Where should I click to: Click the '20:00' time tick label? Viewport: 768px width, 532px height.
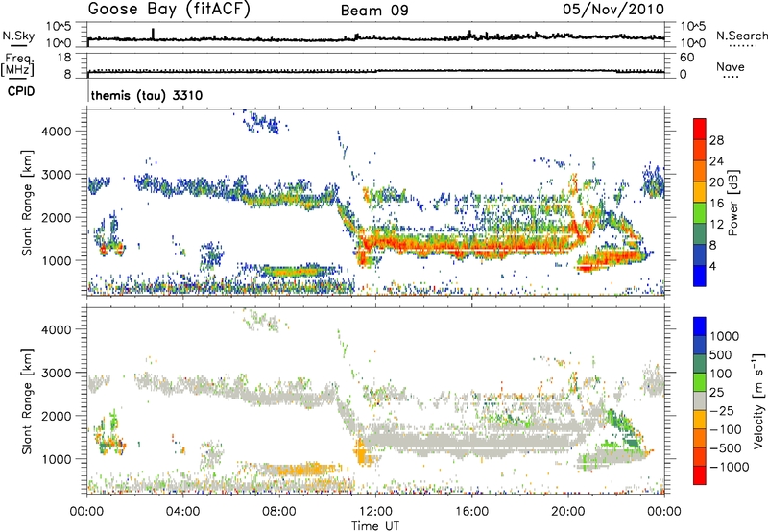pyautogui.click(x=568, y=512)
